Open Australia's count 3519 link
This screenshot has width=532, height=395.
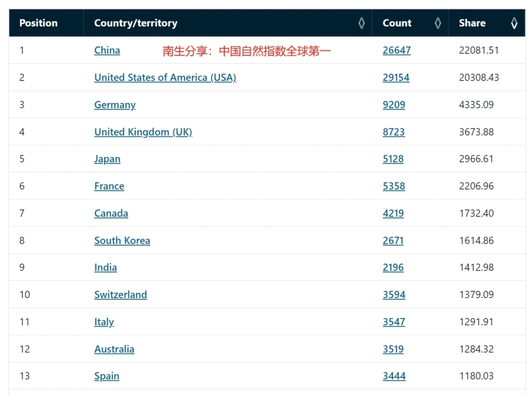(x=393, y=349)
